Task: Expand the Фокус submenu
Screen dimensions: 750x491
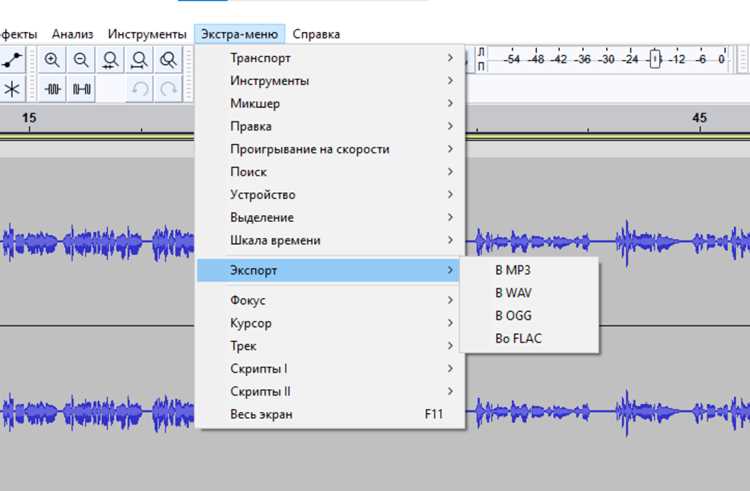Action: pyautogui.click(x=330, y=300)
